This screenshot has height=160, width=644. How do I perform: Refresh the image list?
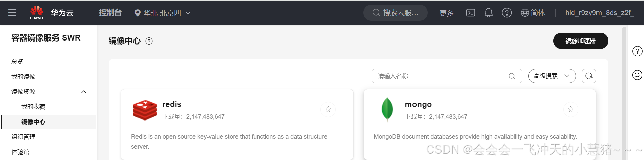(589, 76)
